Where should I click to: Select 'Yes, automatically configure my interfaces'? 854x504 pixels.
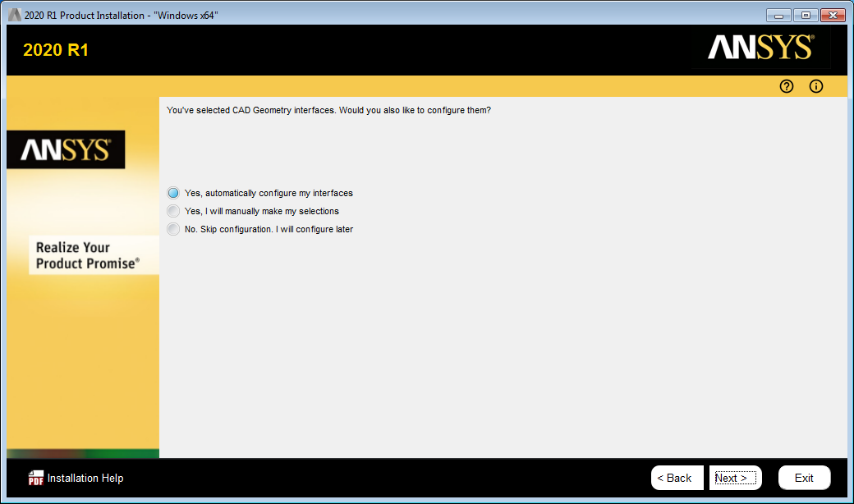coord(173,193)
